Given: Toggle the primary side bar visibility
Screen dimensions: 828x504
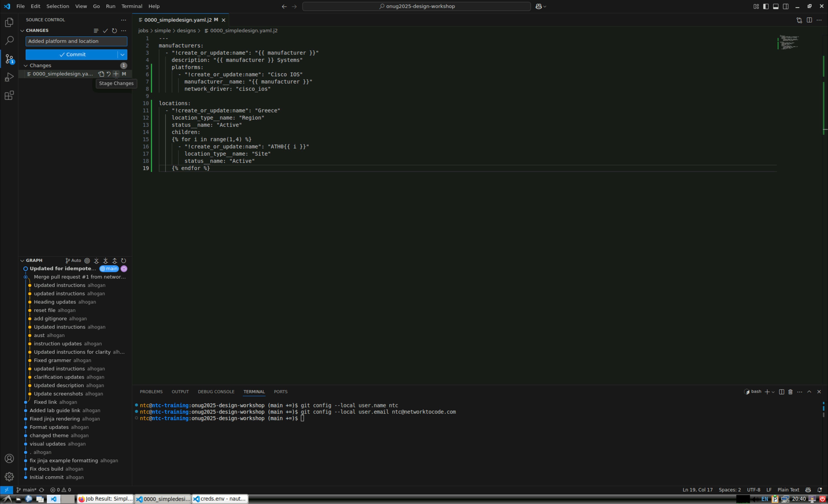Looking at the screenshot, I should pyautogui.click(x=766, y=6).
